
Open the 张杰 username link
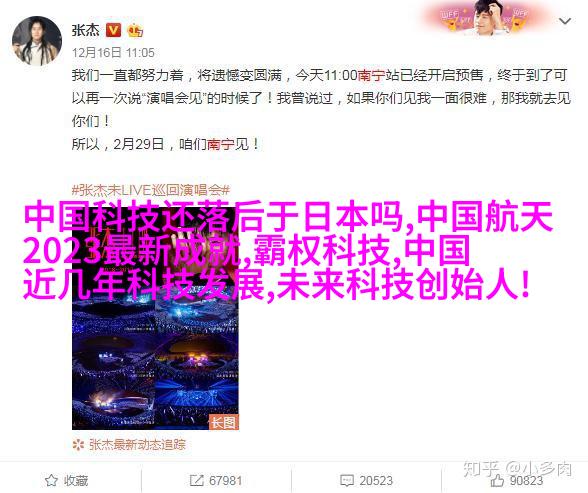pyautogui.click(x=86, y=30)
